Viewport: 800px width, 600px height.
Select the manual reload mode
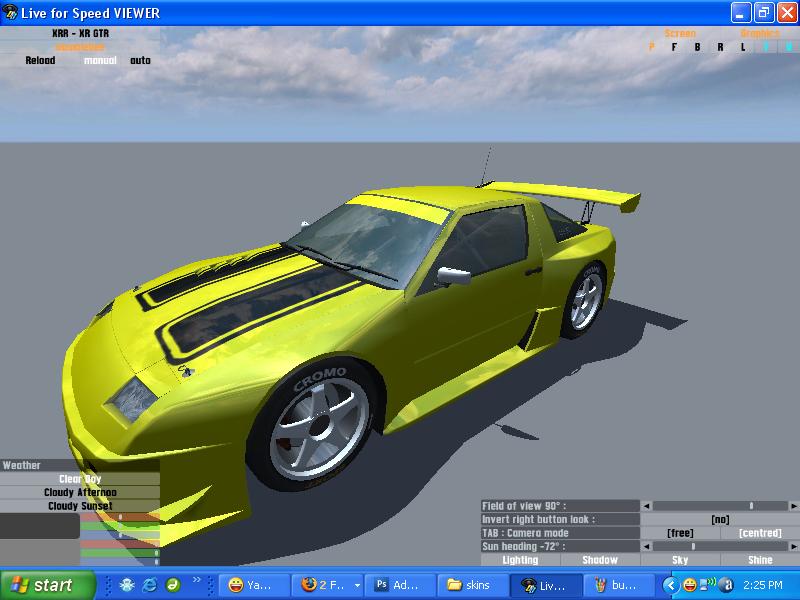tap(100, 60)
